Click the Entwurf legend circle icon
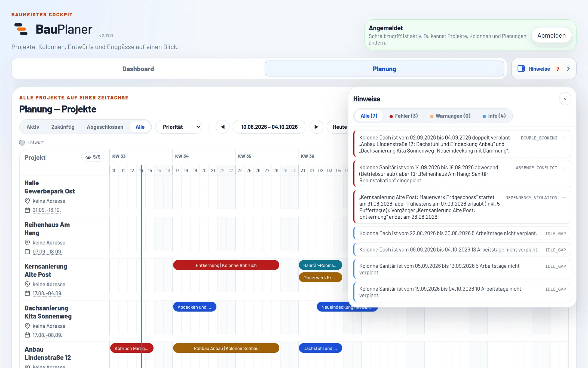 (x=22, y=143)
